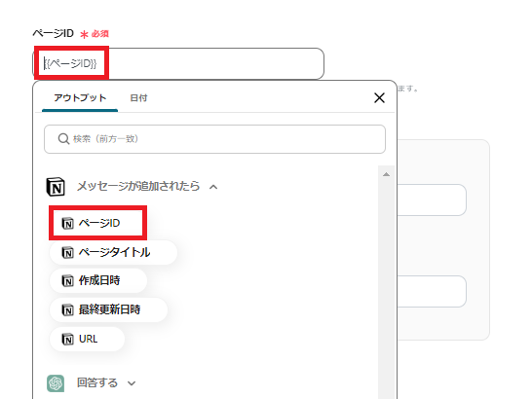Click the Notion icon on the ページID chip
Viewport: 532px width, 399px height.
tap(67, 223)
